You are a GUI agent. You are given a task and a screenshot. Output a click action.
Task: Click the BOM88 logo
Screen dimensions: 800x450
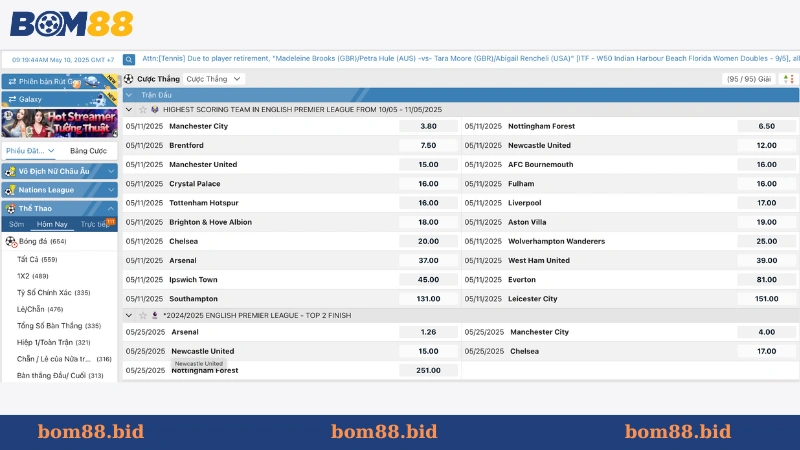point(71,24)
